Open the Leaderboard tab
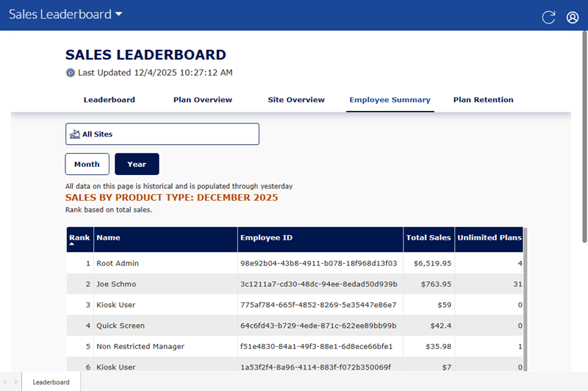The image size is (588, 391). [109, 100]
